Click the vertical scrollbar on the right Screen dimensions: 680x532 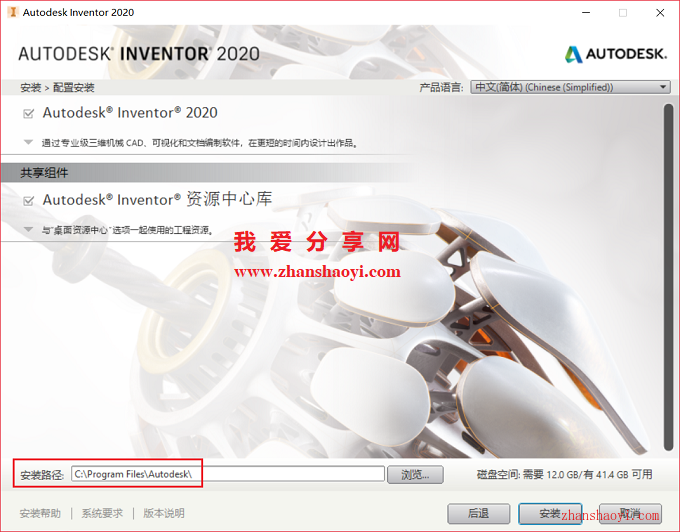668,277
